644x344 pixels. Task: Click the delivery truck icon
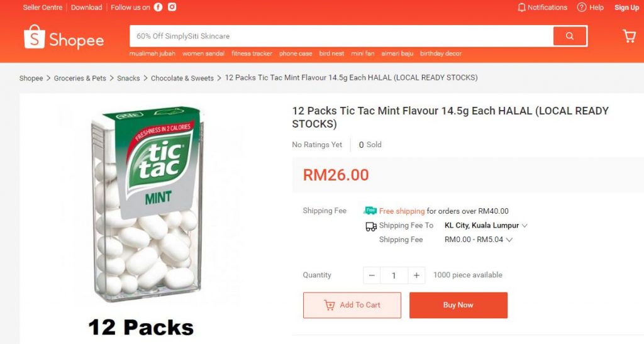(x=371, y=226)
